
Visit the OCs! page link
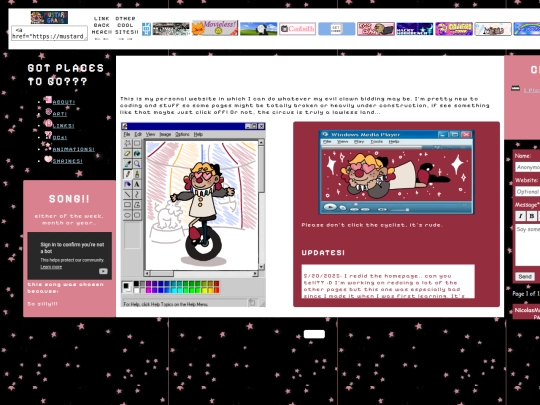point(60,138)
